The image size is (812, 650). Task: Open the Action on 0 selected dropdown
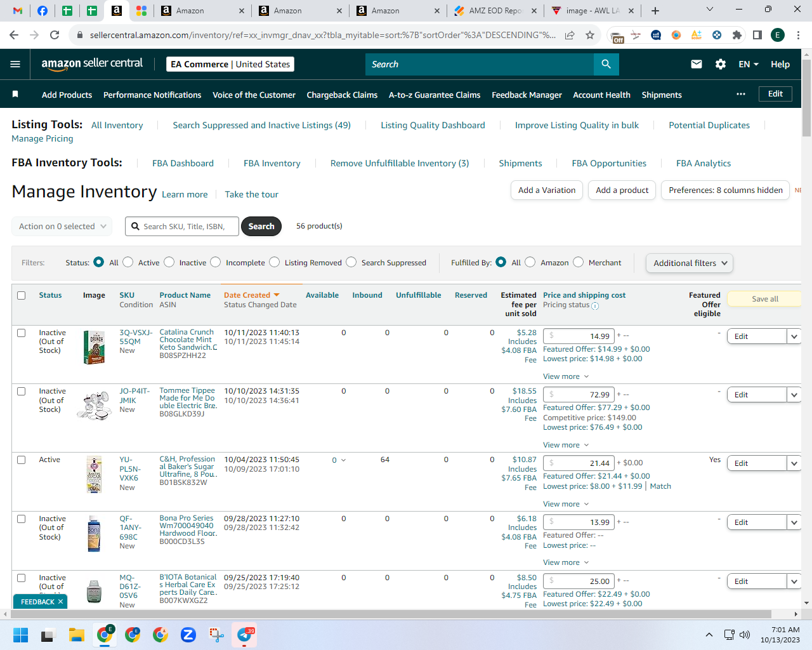point(62,226)
